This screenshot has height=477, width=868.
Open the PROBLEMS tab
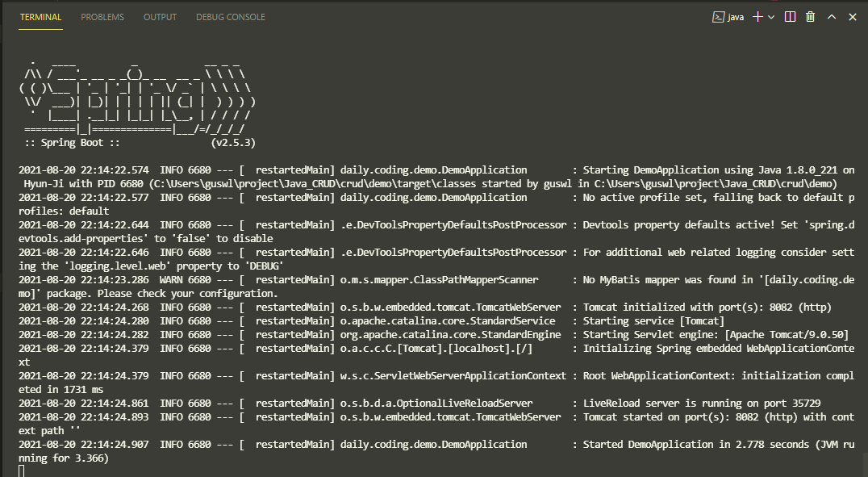102,17
